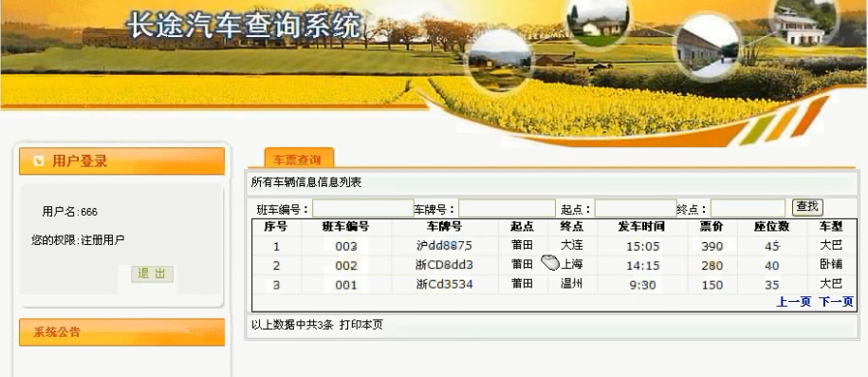Go to next page via 下一页
The image size is (868, 377).
tap(836, 302)
